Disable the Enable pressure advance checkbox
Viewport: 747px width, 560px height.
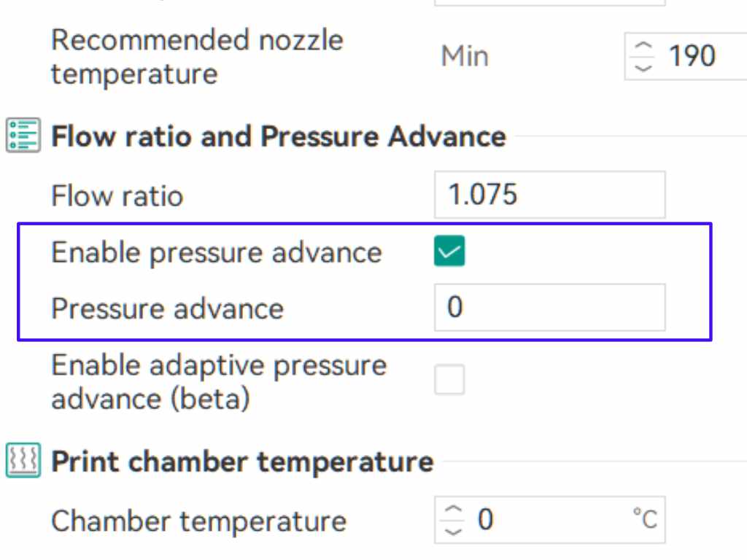pyautogui.click(x=449, y=252)
